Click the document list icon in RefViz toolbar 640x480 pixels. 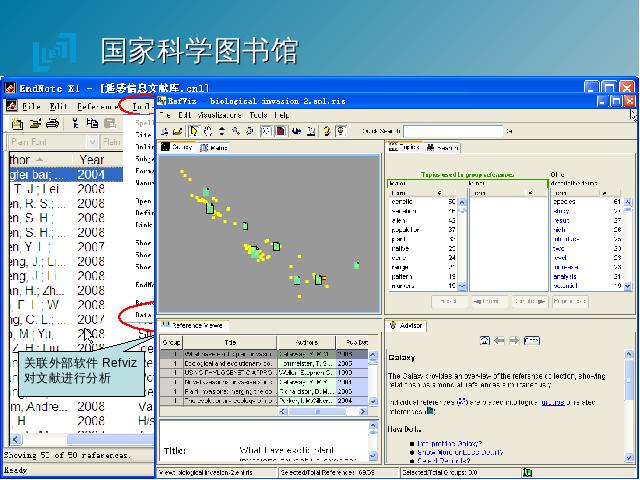coord(311,131)
